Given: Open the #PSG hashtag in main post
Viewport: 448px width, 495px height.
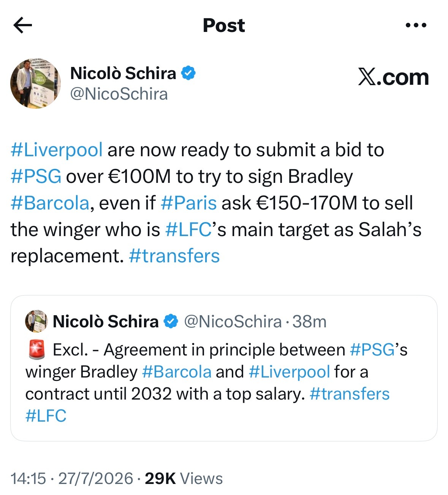Looking at the screenshot, I should (36, 176).
